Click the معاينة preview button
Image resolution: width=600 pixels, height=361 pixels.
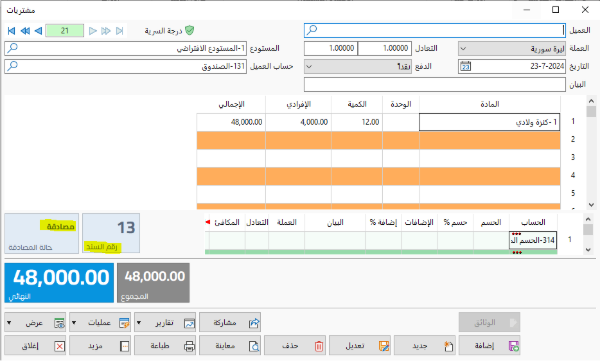(230, 346)
